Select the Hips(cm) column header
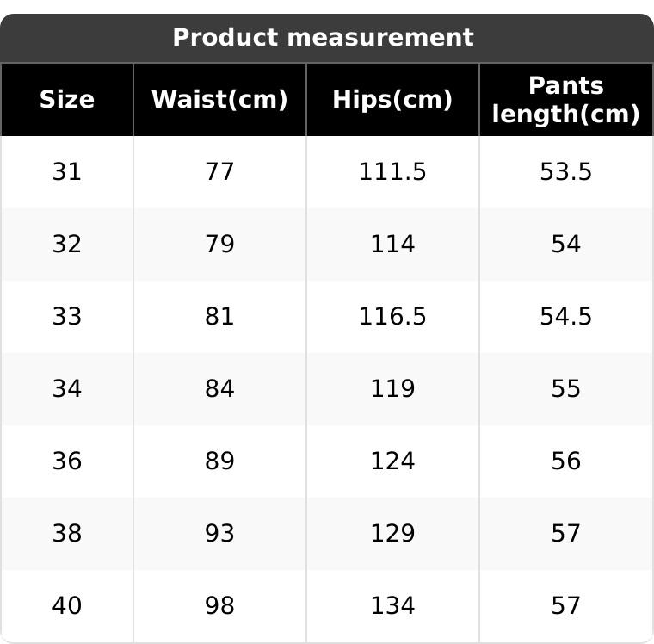 click(x=392, y=100)
